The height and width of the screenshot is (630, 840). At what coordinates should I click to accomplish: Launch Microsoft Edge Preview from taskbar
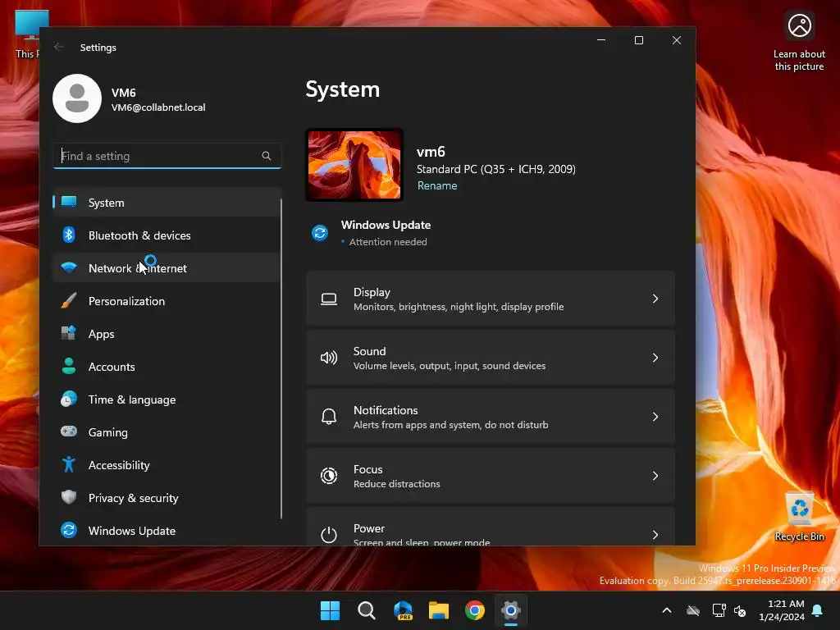(403, 610)
